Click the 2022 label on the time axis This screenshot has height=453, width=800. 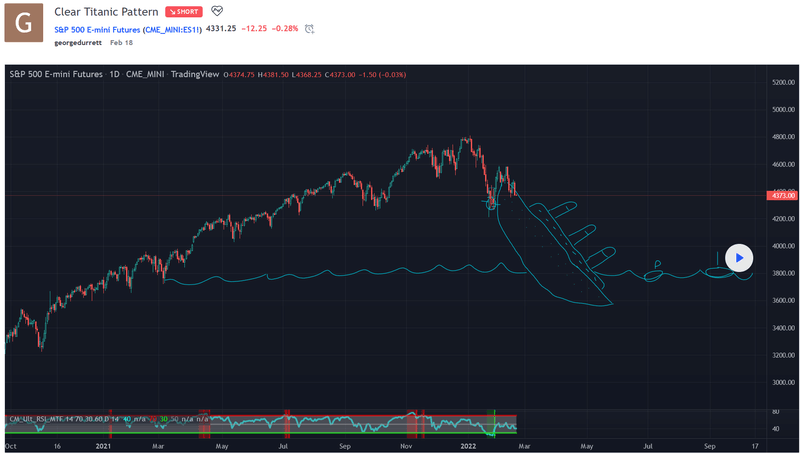[x=468, y=446]
